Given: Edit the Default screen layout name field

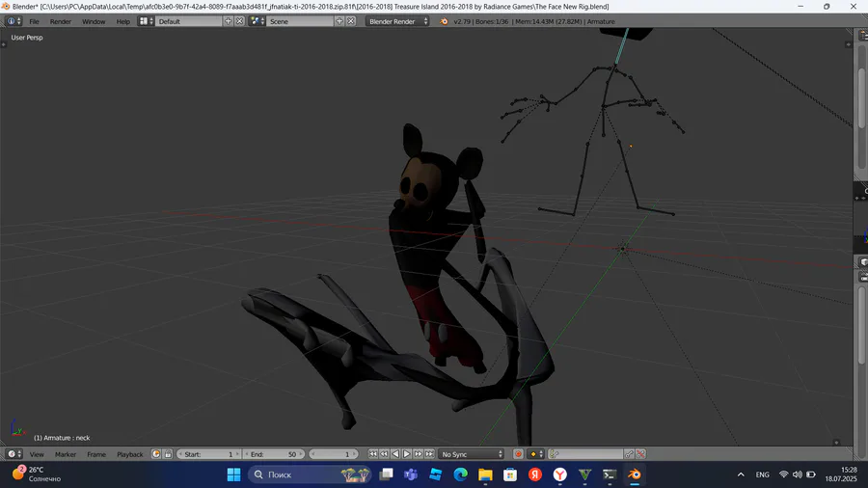Looking at the screenshot, I should pyautogui.click(x=189, y=21).
